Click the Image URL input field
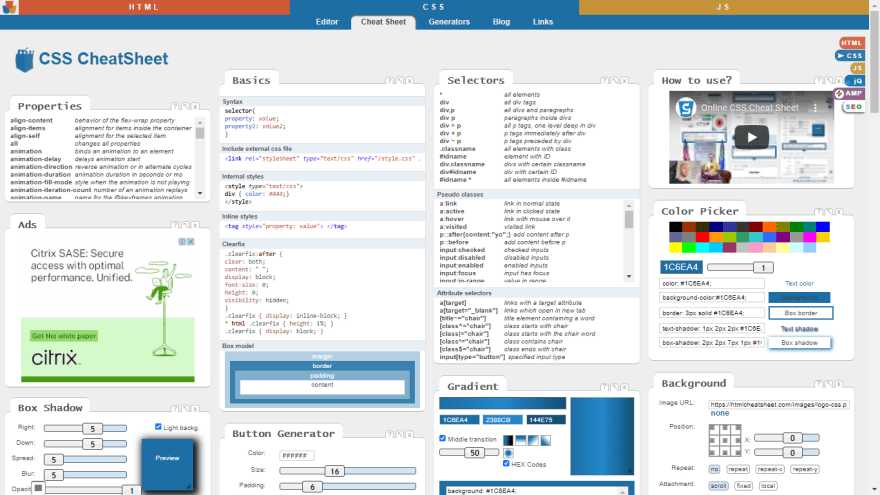Image resolution: width=880 pixels, height=495 pixels. (778, 404)
